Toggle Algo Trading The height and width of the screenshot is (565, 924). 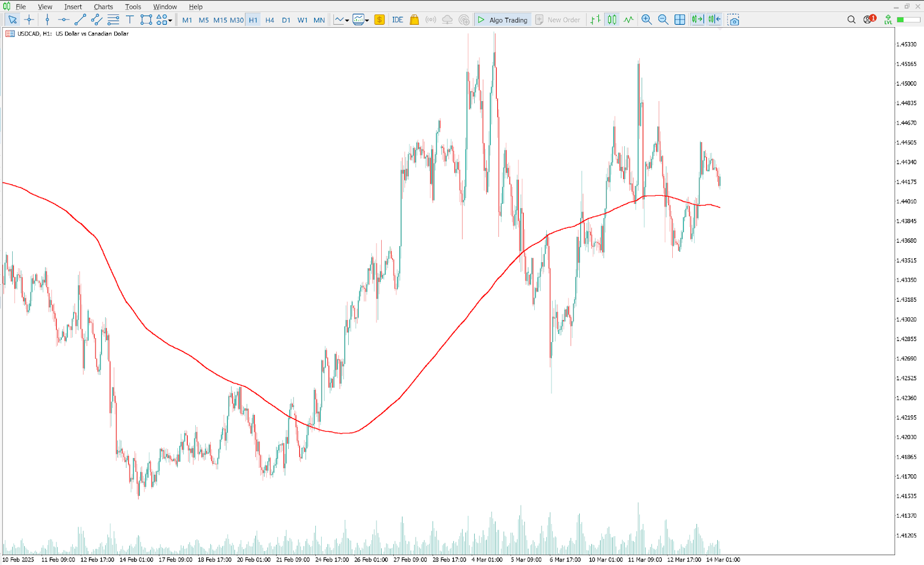click(x=502, y=20)
